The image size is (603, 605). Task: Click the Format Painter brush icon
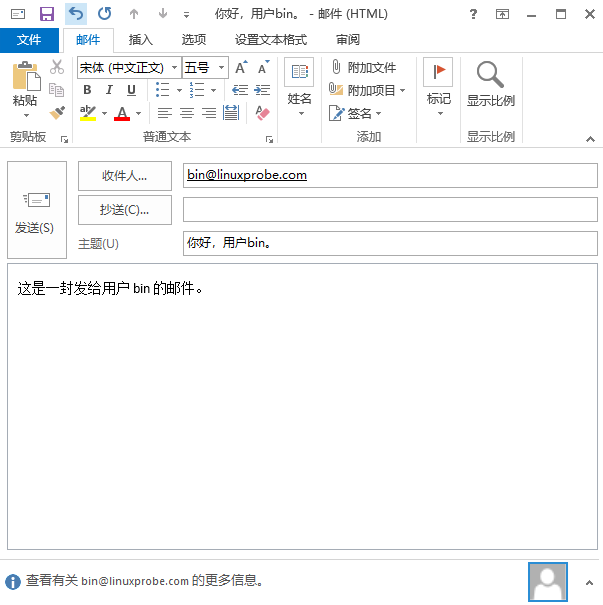coord(57,113)
